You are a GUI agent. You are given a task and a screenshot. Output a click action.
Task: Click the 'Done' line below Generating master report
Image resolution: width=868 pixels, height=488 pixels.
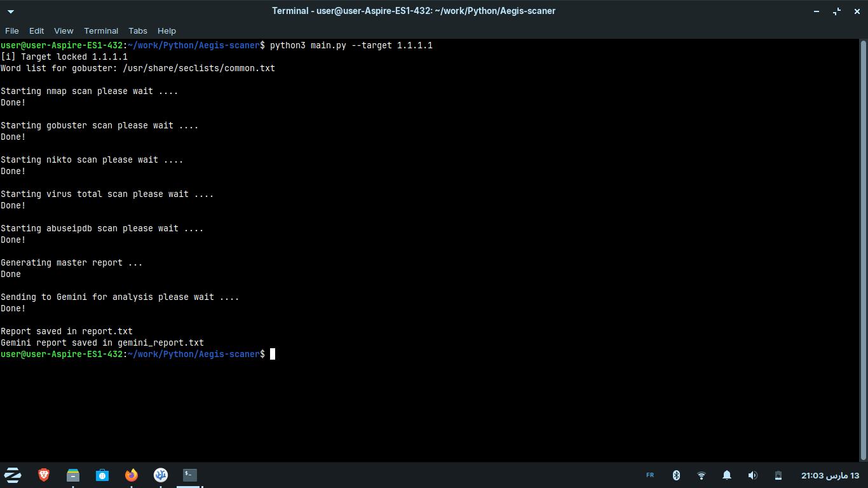[11, 274]
